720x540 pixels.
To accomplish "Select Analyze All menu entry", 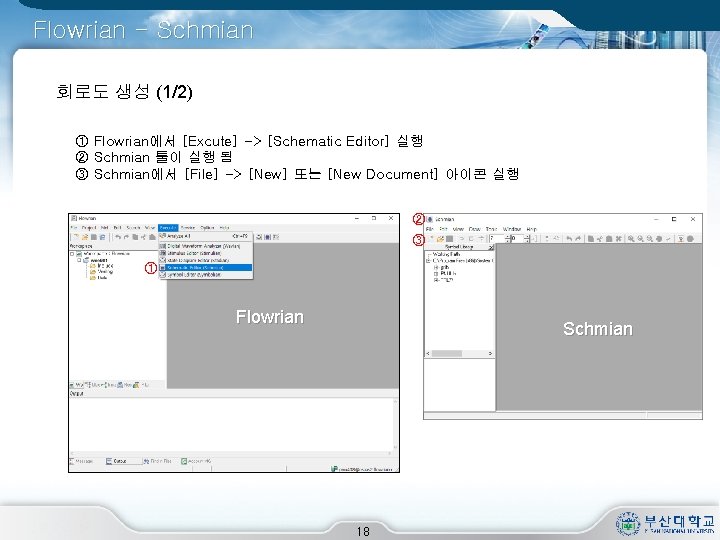I will 206,236.
